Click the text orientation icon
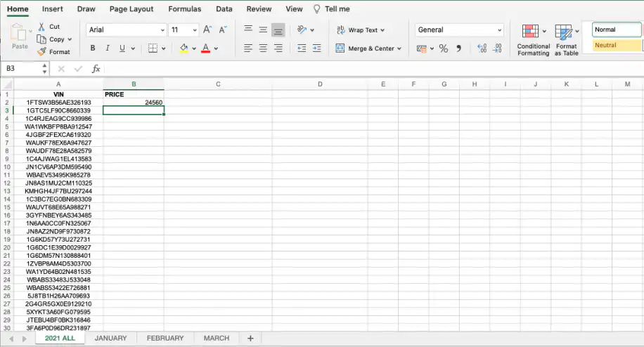Image resolution: width=644 pixels, height=347 pixels. click(x=302, y=30)
